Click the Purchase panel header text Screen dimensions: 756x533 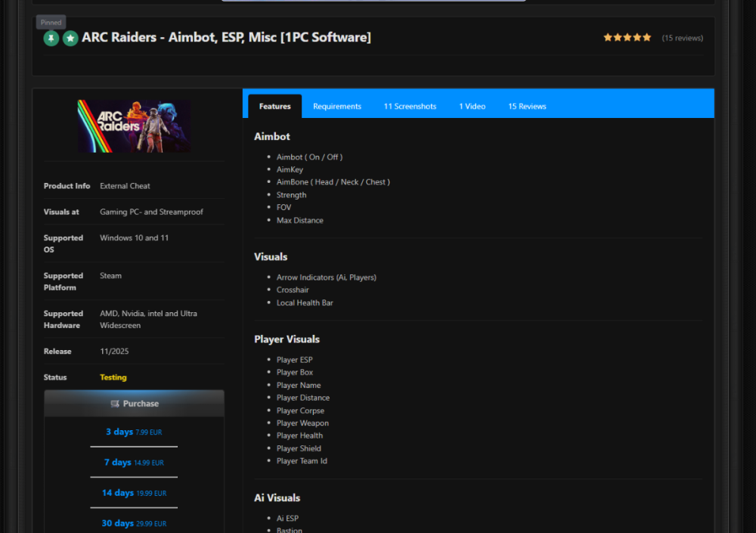[141, 404]
